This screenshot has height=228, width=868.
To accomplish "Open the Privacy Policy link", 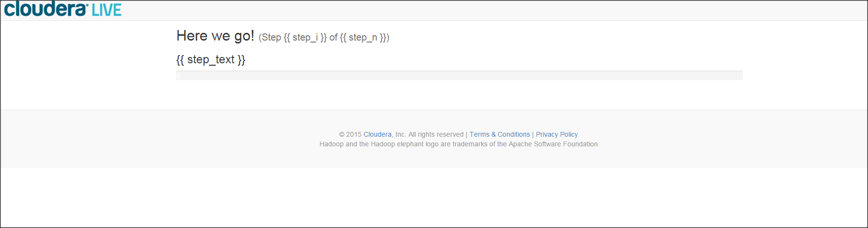I will 557,134.
